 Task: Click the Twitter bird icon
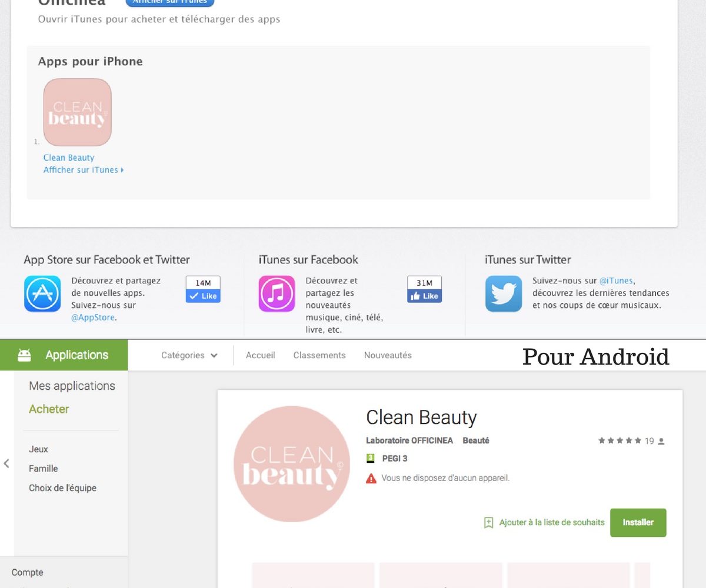pos(503,293)
